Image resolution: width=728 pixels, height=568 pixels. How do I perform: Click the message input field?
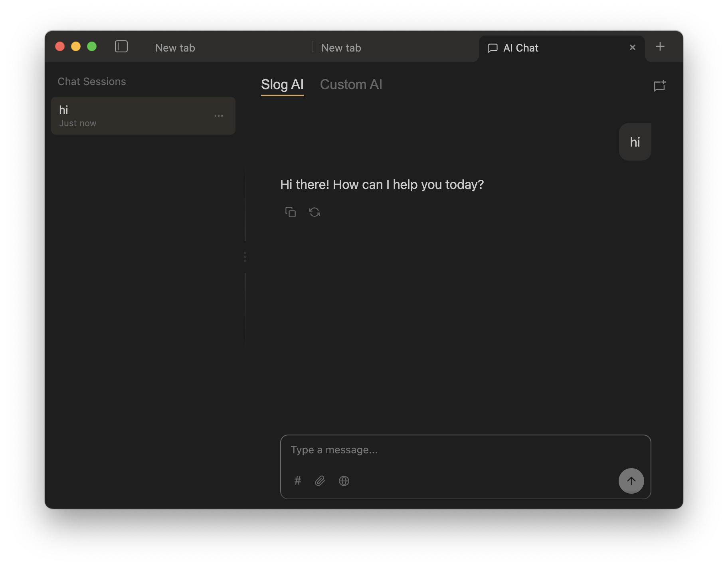click(x=439, y=450)
